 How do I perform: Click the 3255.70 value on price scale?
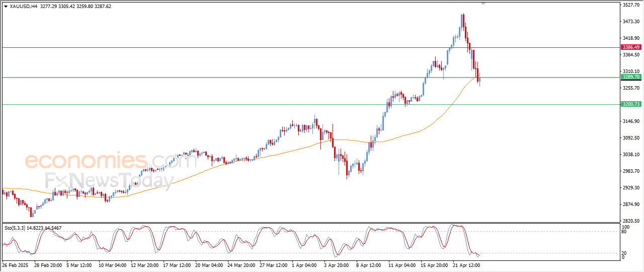tap(630, 88)
